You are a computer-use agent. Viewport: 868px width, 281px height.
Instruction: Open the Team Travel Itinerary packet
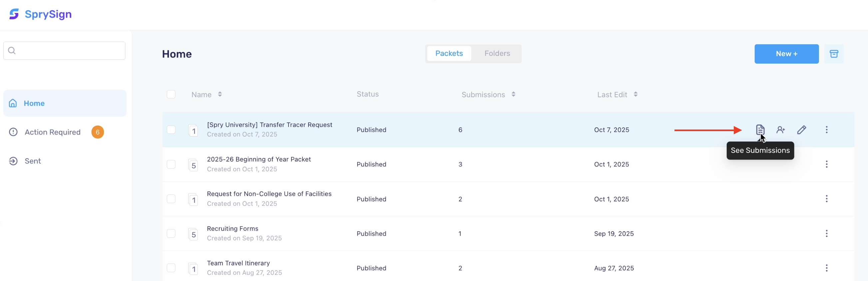238,263
